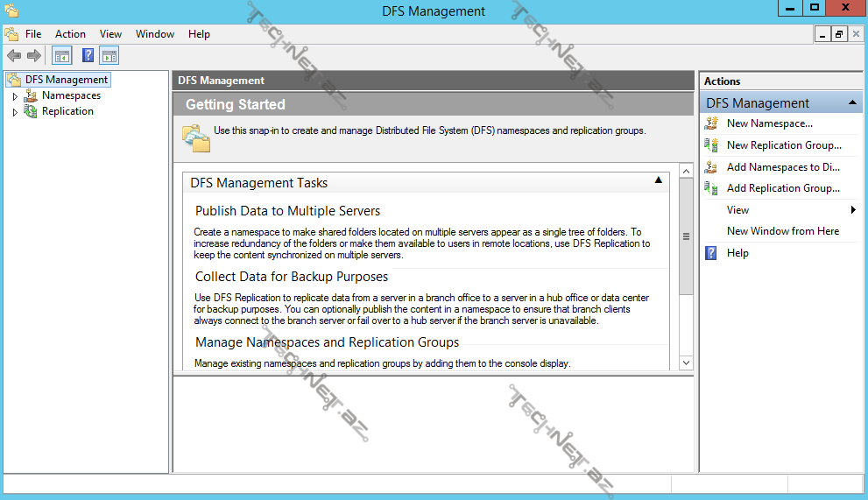Image resolution: width=868 pixels, height=500 pixels.
Task: Click the Forward arrow toolbar icon
Action: coord(34,56)
